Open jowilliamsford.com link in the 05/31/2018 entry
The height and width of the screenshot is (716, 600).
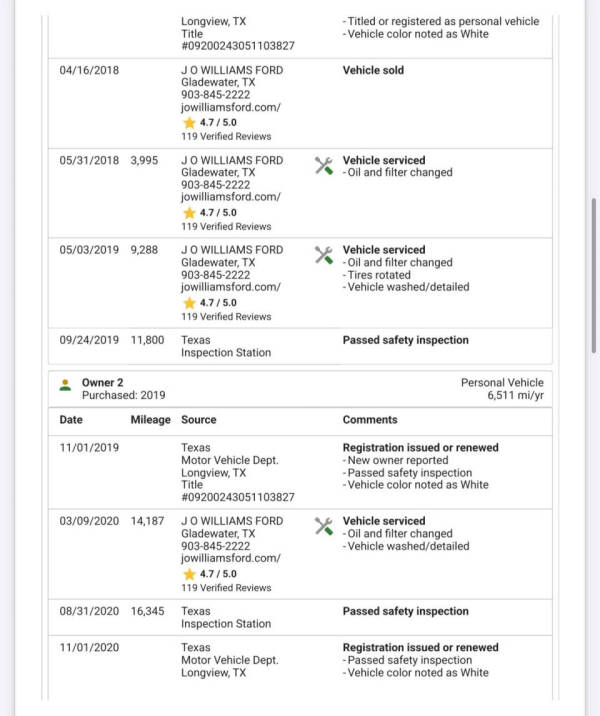[x=231, y=196]
